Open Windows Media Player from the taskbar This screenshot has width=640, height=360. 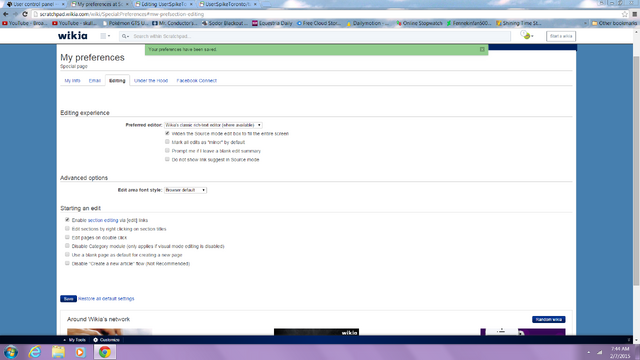[x=80, y=352]
